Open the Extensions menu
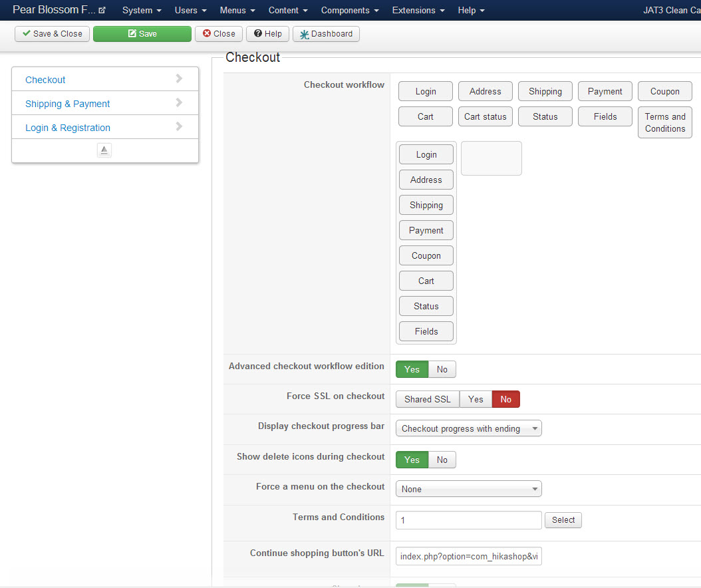 click(x=418, y=10)
